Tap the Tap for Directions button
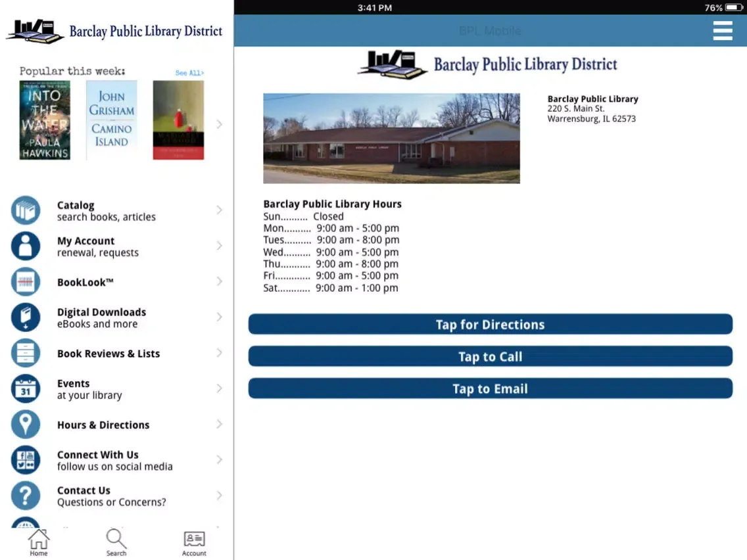The image size is (747, 560). pos(491,324)
